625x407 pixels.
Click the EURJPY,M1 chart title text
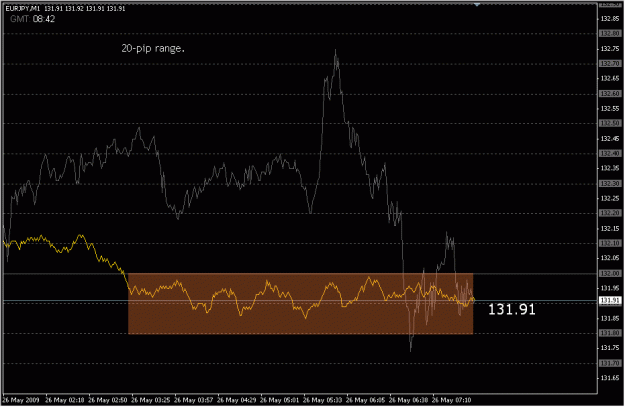pyautogui.click(x=65, y=8)
